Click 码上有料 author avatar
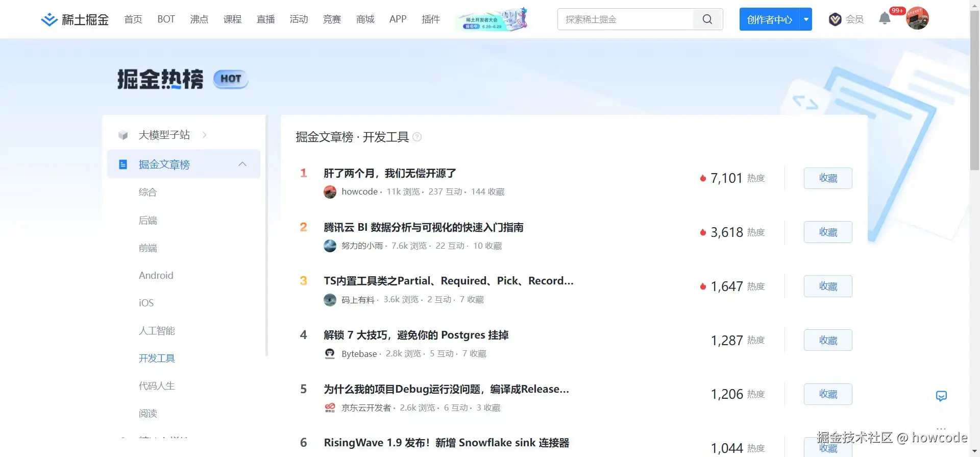980x457 pixels. [x=330, y=300]
